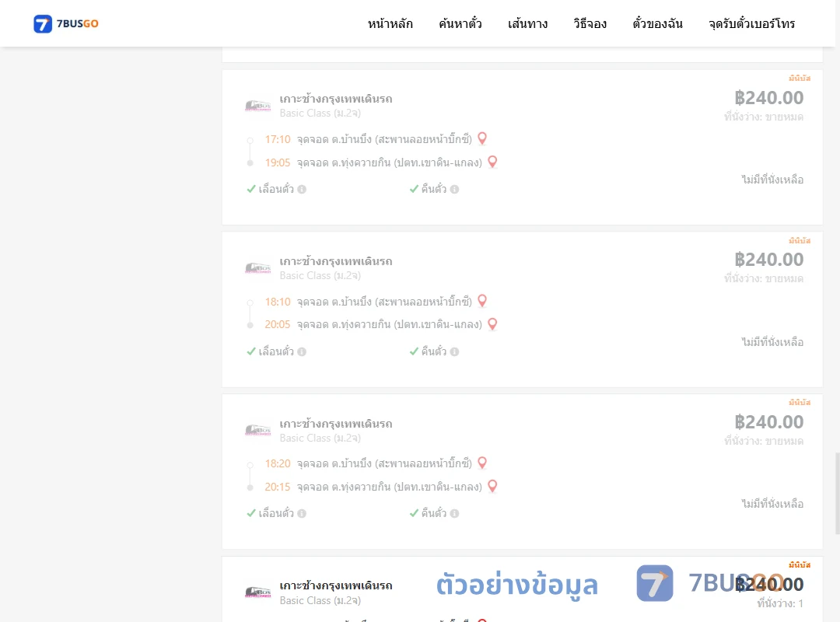Image resolution: width=840 pixels, height=622 pixels.
Task: Open info icon next to เลื่อนตั๋ว in 17:10 trip
Action: 302,189
